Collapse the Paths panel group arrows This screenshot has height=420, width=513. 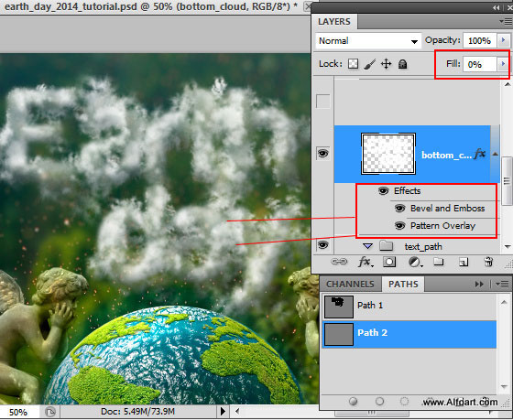[479, 284]
